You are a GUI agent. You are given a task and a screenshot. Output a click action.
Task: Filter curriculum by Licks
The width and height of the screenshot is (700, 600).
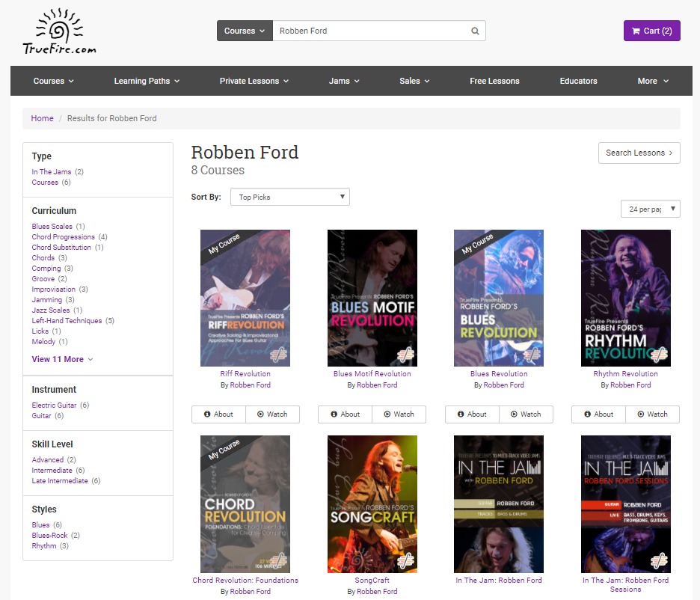tap(40, 331)
